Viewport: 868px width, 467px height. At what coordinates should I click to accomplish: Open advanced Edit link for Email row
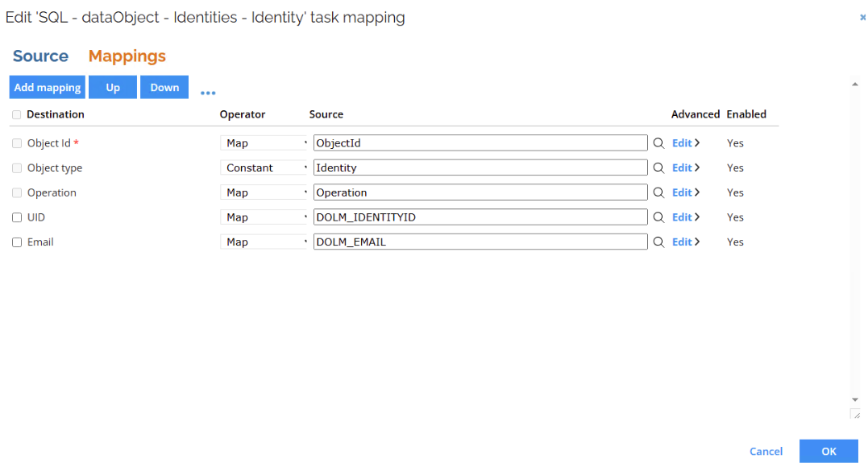(x=685, y=242)
